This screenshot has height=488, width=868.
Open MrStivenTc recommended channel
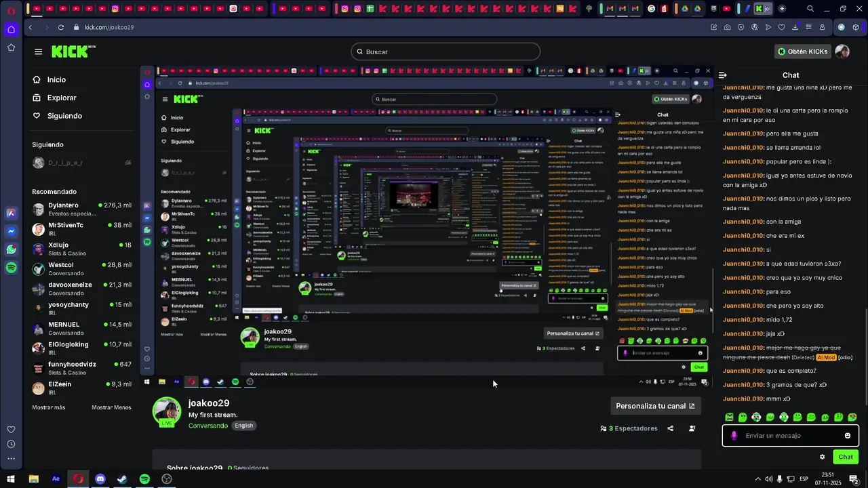tap(81, 229)
